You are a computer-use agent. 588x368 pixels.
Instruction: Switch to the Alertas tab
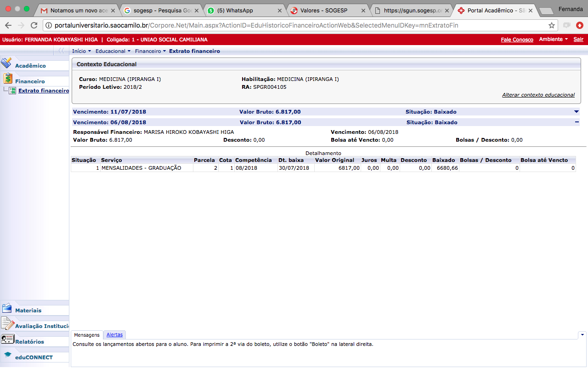[114, 335]
